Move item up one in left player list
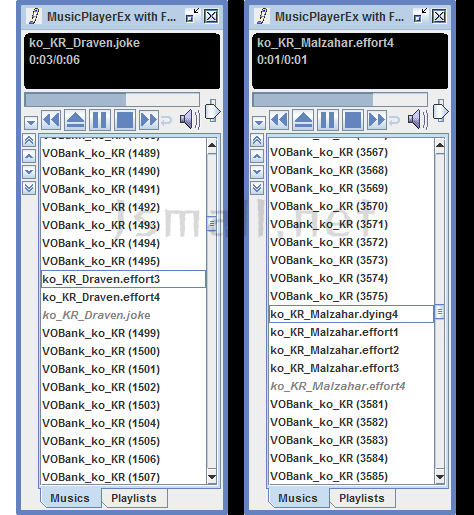The height and width of the screenshot is (515, 474). pos(29,156)
